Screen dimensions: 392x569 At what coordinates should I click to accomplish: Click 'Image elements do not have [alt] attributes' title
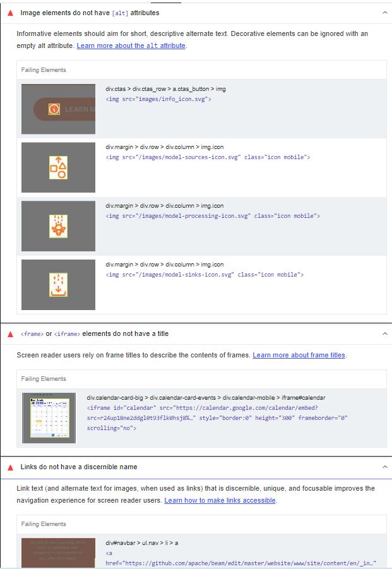point(90,13)
